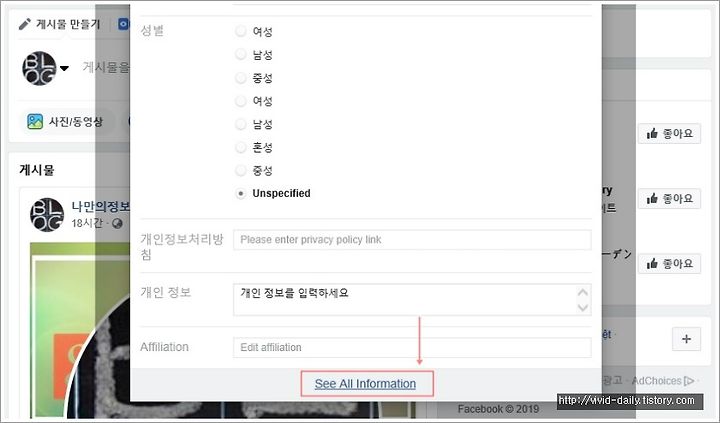Open the AdChoices link
720x423 pixels.
coord(663,381)
